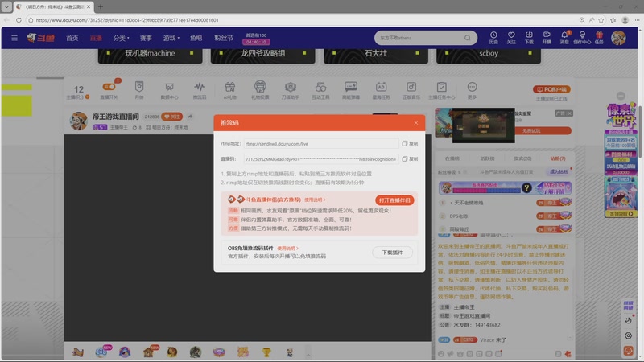Open the 龙四爷攻略组 card
This screenshot has width=644, height=362.
click(x=263, y=56)
